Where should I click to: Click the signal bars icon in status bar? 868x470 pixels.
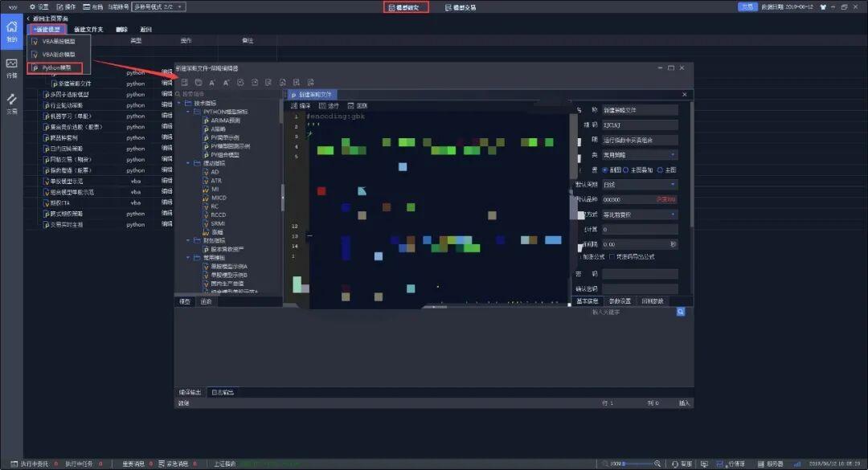click(x=798, y=464)
